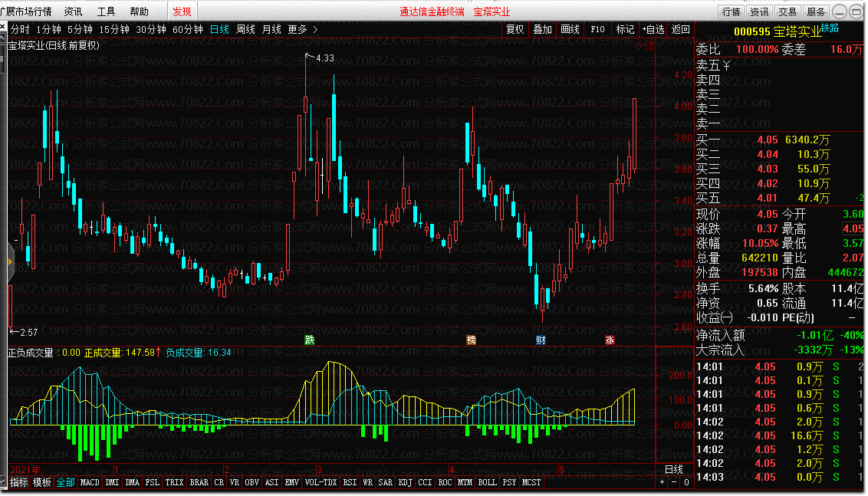Select the MCST indicator
This screenshot has height=496, width=868.
531,482
